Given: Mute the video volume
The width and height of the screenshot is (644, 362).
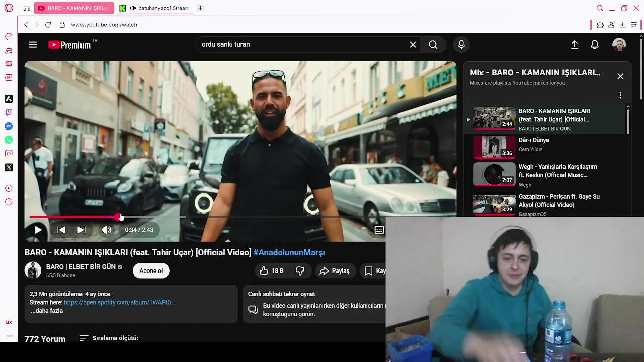Looking at the screenshot, I should 106,230.
